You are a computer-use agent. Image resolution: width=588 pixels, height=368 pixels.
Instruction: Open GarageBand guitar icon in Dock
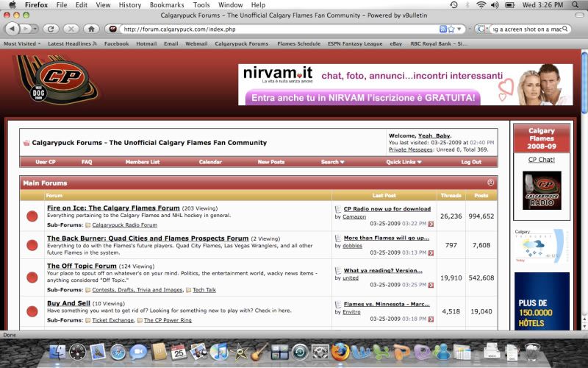click(x=259, y=353)
